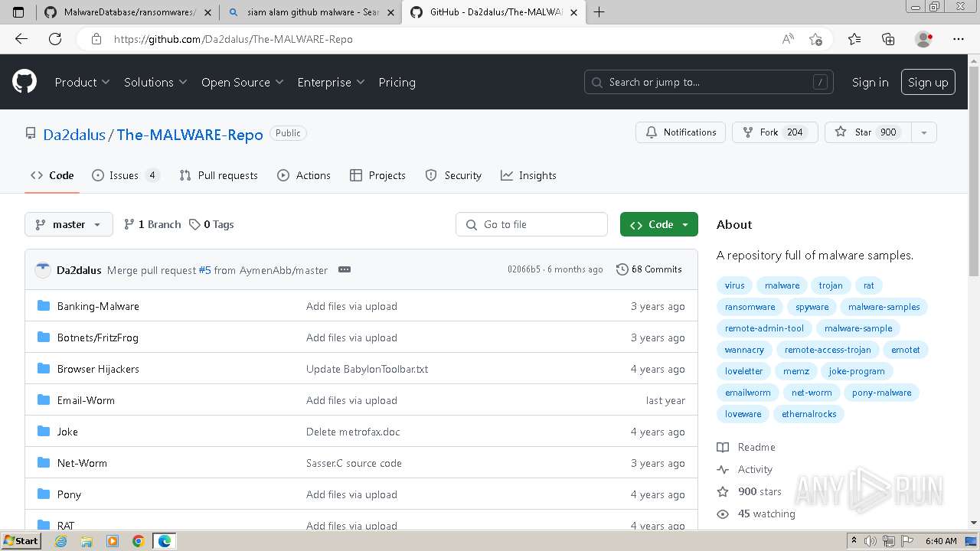Click the Banking-Malware folder icon
This screenshot has width=980, height=551.
pyautogui.click(x=44, y=306)
